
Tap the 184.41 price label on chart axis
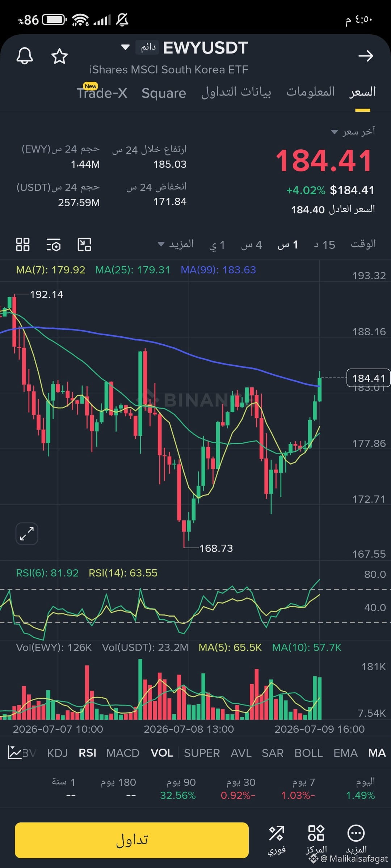pos(369,378)
